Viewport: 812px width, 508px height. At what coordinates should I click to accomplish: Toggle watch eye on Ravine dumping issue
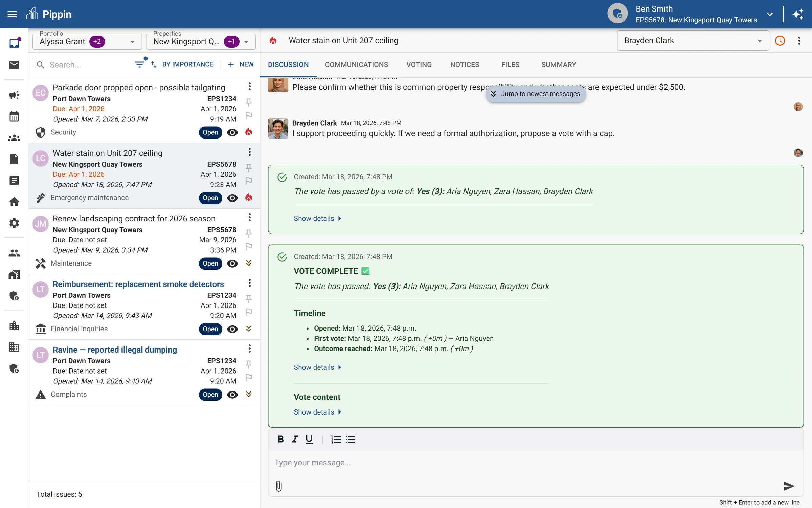(232, 395)
